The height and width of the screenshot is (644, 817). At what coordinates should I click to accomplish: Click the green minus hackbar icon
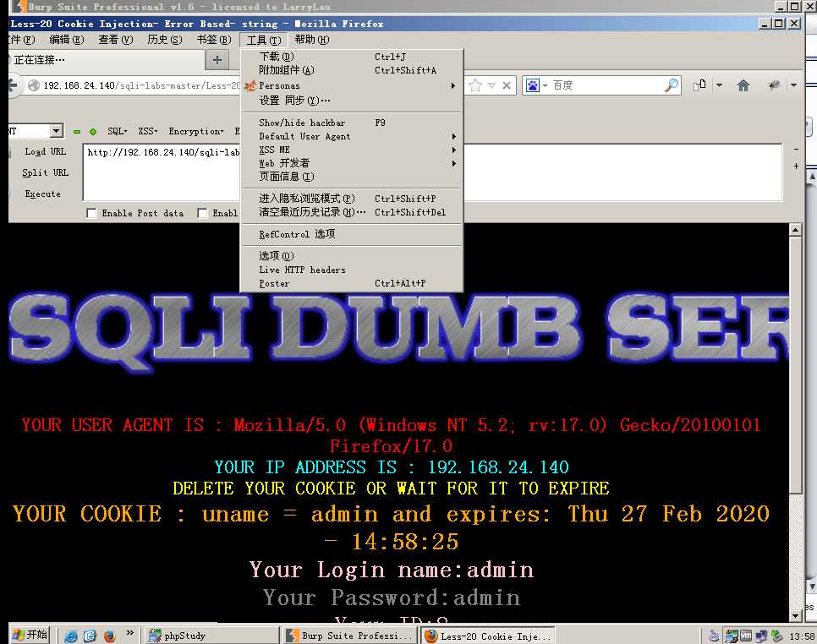point(77,132)
